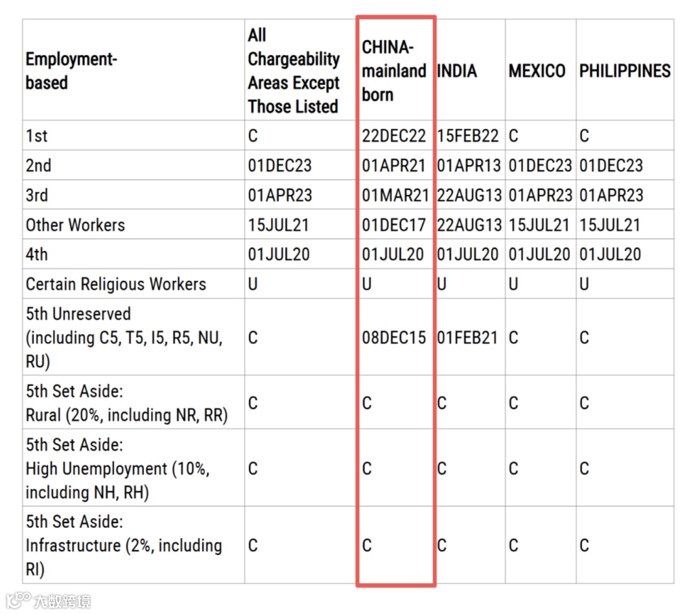Select Philippines 4th date 01JUL20
Screen dimensions: 700x614
[611, 255]
